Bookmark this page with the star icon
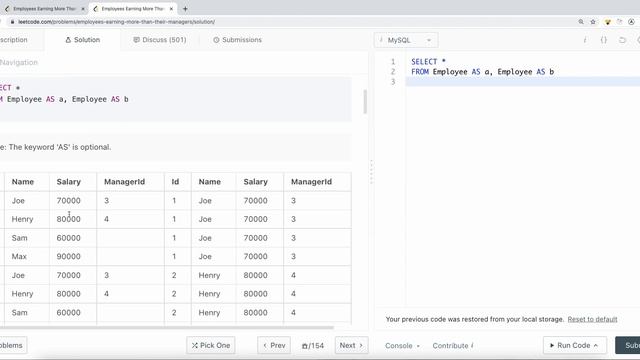Image resolution: width=640 pixels, height=360 pixels. click(x=593, y=22)
